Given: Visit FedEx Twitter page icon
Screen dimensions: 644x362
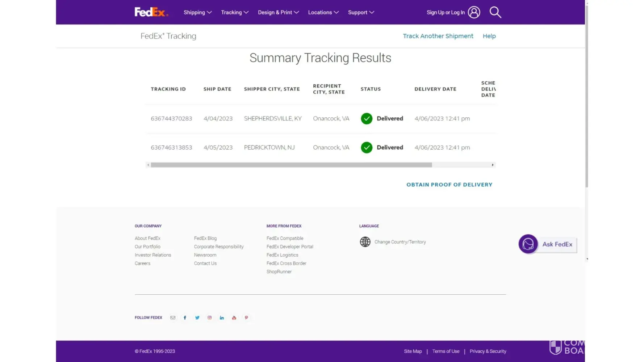Looking at the screenshot, I should pos(197,318).
